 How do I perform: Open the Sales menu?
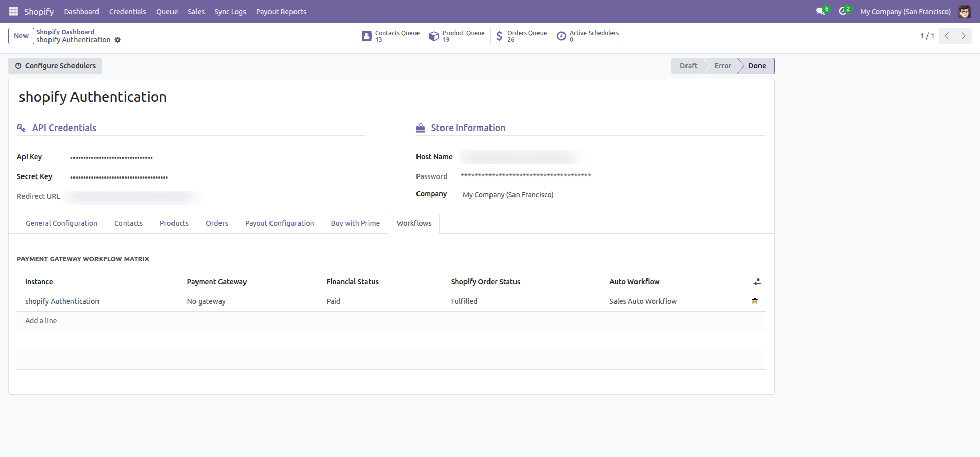196,11
